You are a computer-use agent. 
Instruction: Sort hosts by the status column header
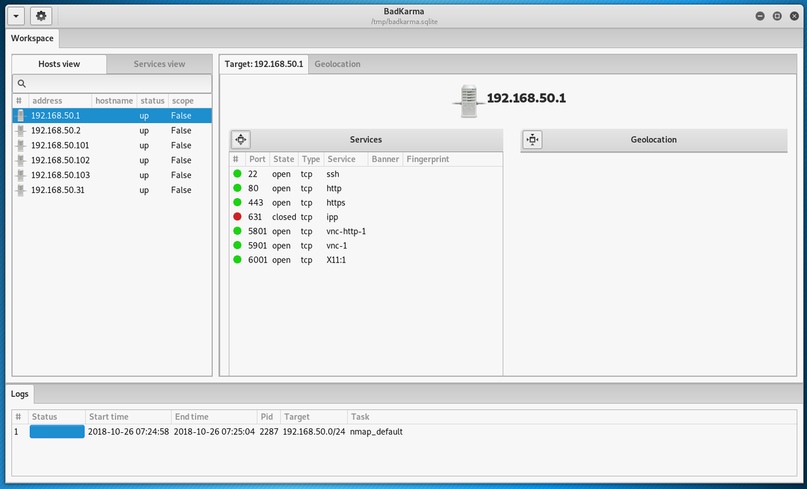[152, 101]
